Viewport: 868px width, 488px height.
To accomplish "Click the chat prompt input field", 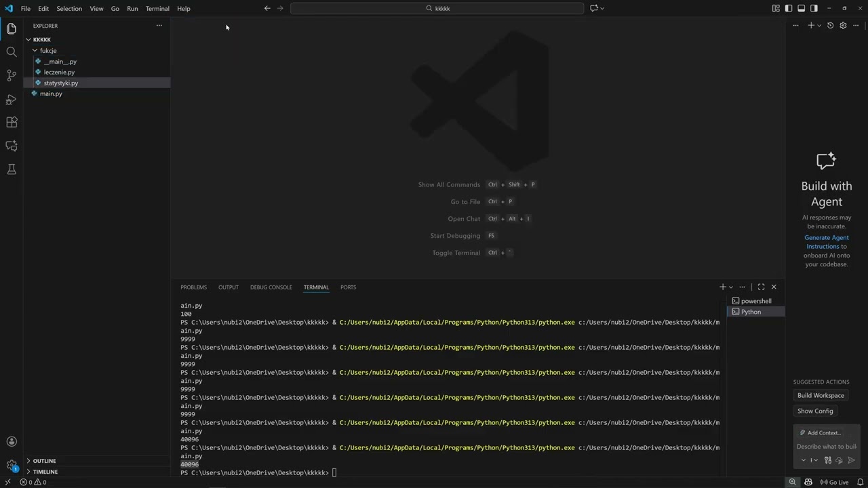I will 827,447.
